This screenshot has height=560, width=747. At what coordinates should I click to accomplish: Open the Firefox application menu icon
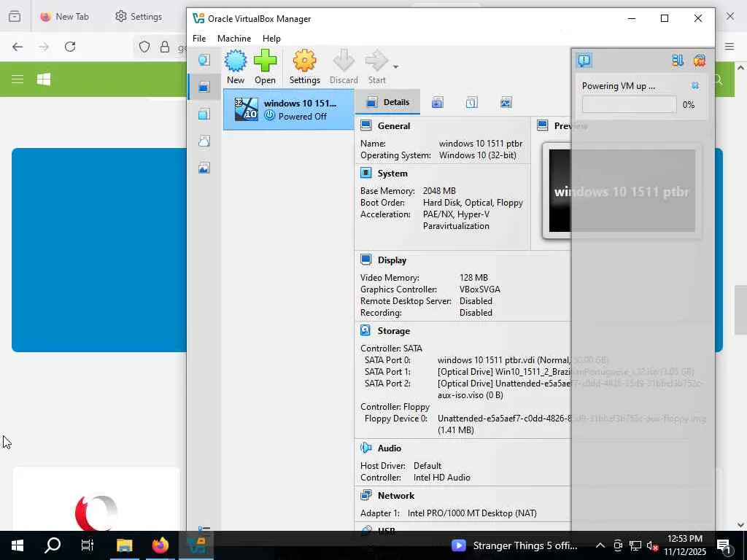pyautogui.click(x=729, y=46)
